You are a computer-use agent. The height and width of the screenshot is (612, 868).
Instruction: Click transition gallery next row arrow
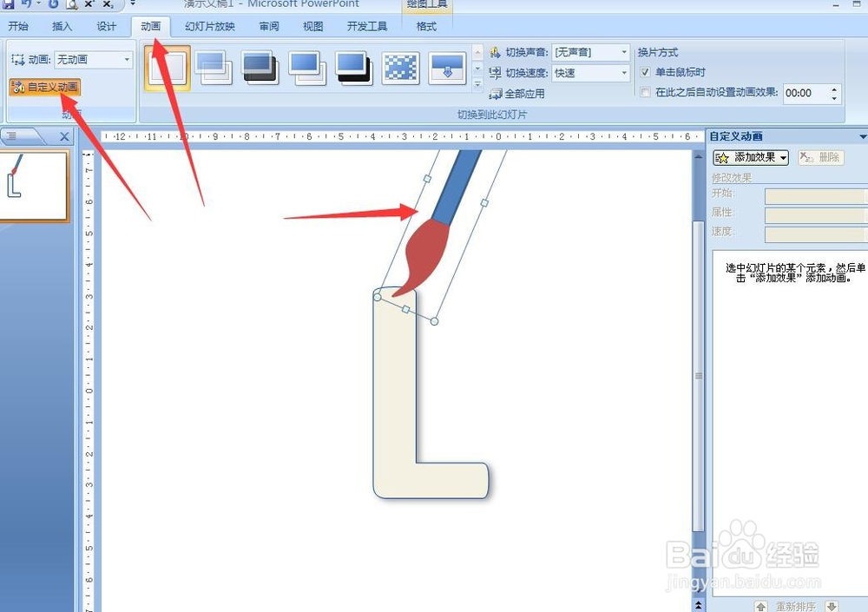(x=477, y=69)
